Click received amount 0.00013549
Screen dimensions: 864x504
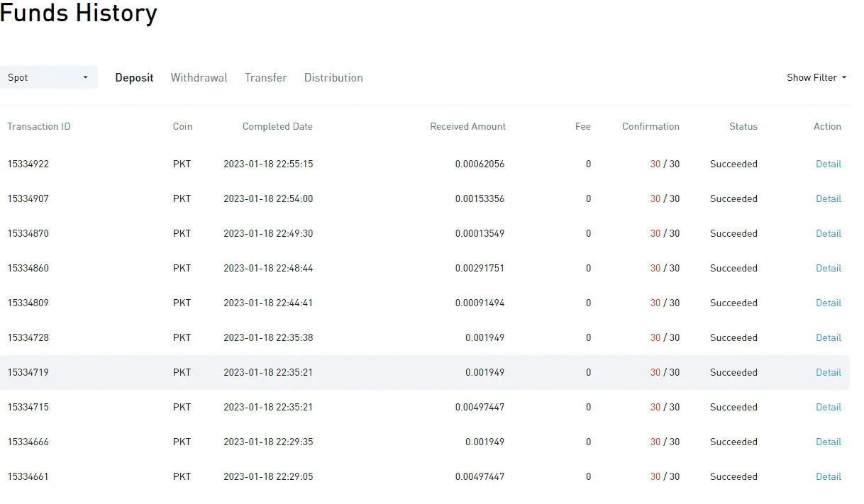point(480,233)
